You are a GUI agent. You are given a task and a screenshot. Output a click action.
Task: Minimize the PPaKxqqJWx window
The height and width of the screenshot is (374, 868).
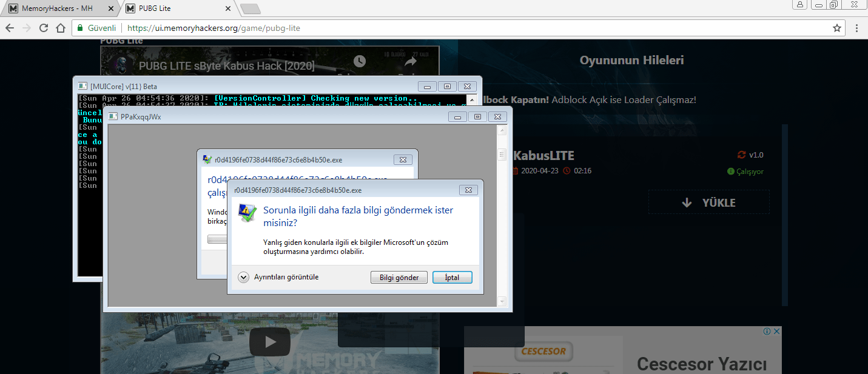coord(457,116)
